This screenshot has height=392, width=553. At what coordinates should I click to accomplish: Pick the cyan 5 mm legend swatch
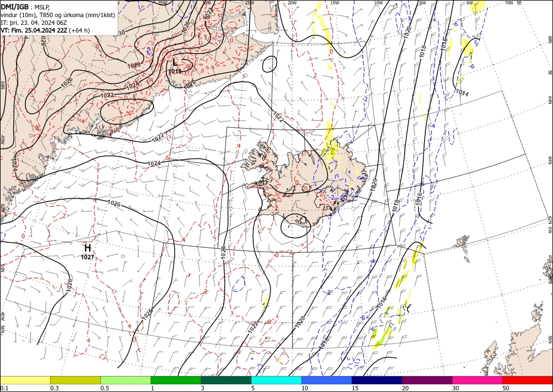276,380
